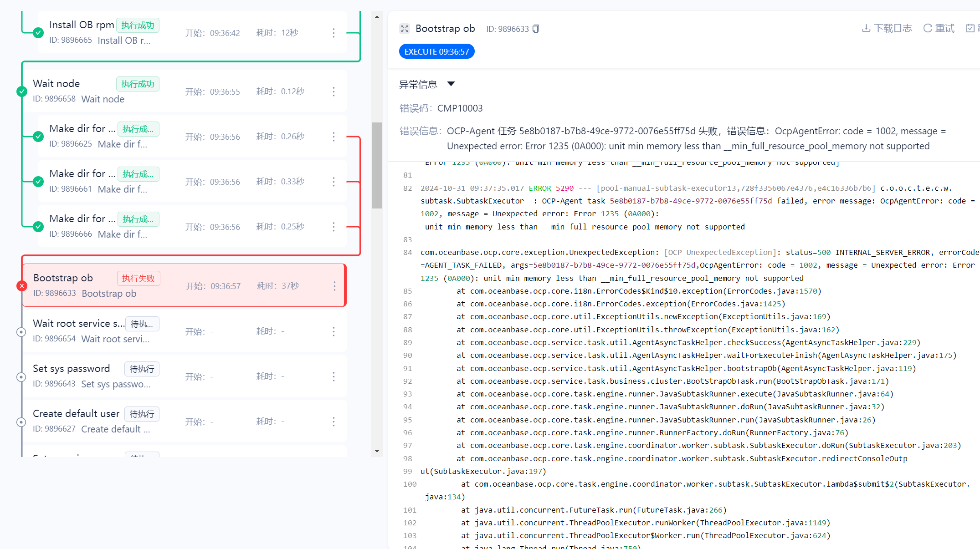Open more options for Install OB rpm task
Image resolution: width=980 pixels, height=549 pixels.
[x=334, y=33]
